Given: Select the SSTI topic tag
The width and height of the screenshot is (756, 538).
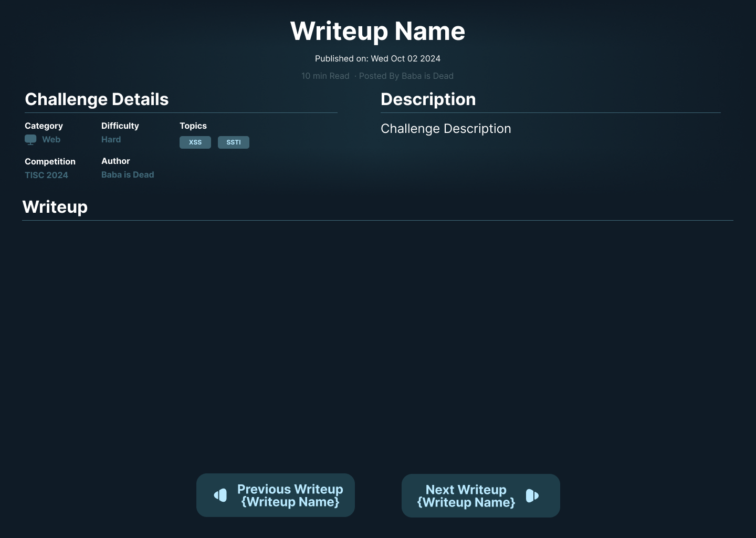Looking at the screenshot, I should click(234, 142).
